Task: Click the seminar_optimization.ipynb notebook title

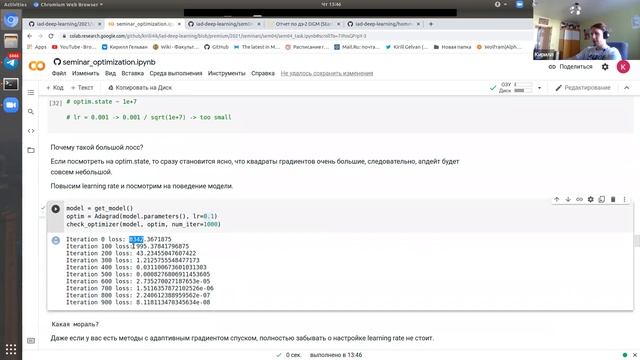Action: point(109,62)
